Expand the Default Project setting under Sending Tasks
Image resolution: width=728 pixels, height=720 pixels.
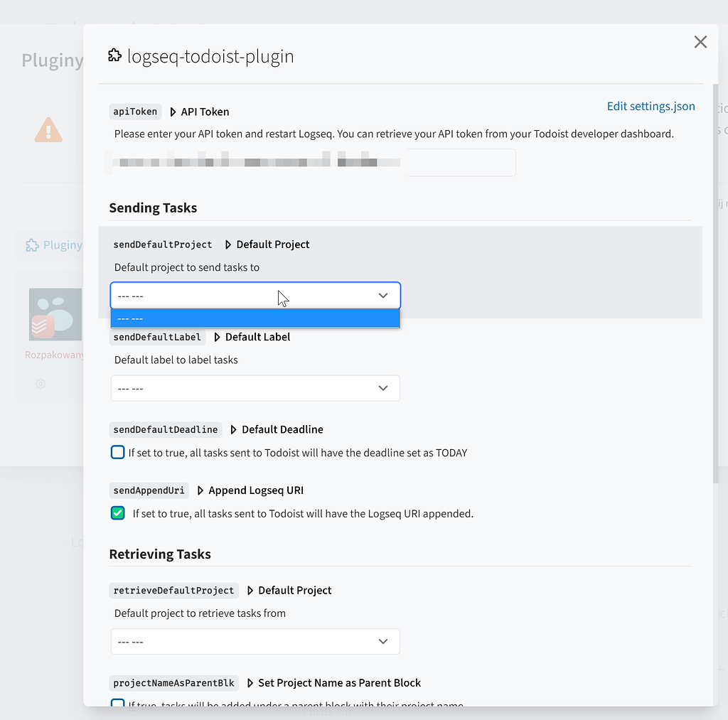click(227, 245)
